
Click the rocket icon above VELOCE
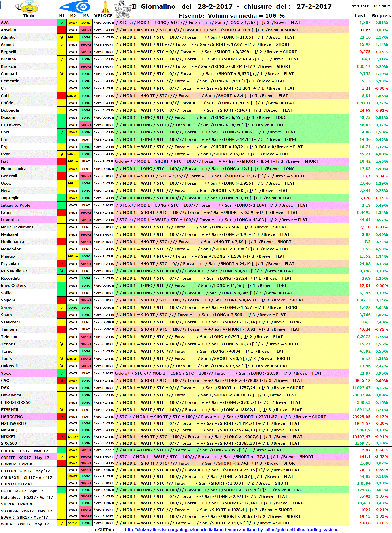coord(105,7)
